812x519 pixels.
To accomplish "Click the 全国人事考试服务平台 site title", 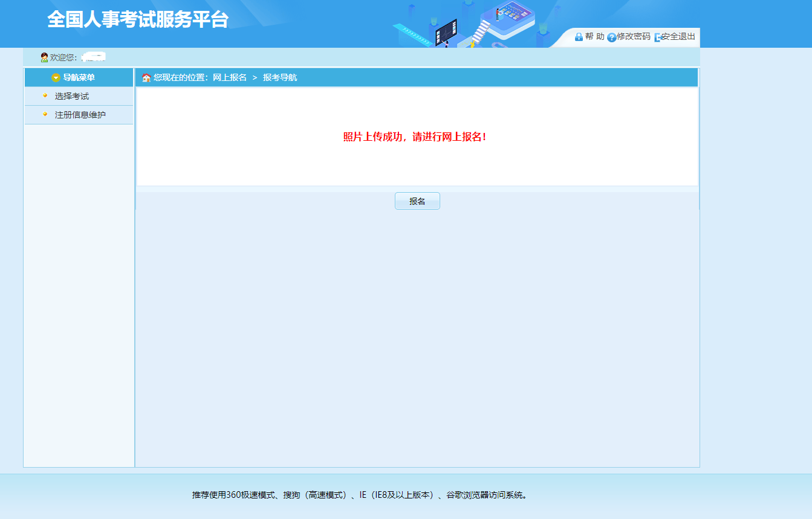I will pos(138,19).
